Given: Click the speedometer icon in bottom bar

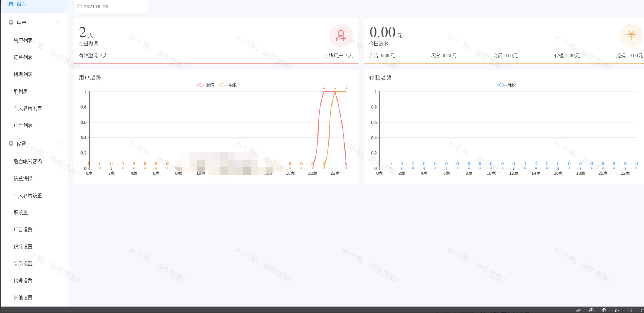Looking at the screenshot, I should pos(591,310).
